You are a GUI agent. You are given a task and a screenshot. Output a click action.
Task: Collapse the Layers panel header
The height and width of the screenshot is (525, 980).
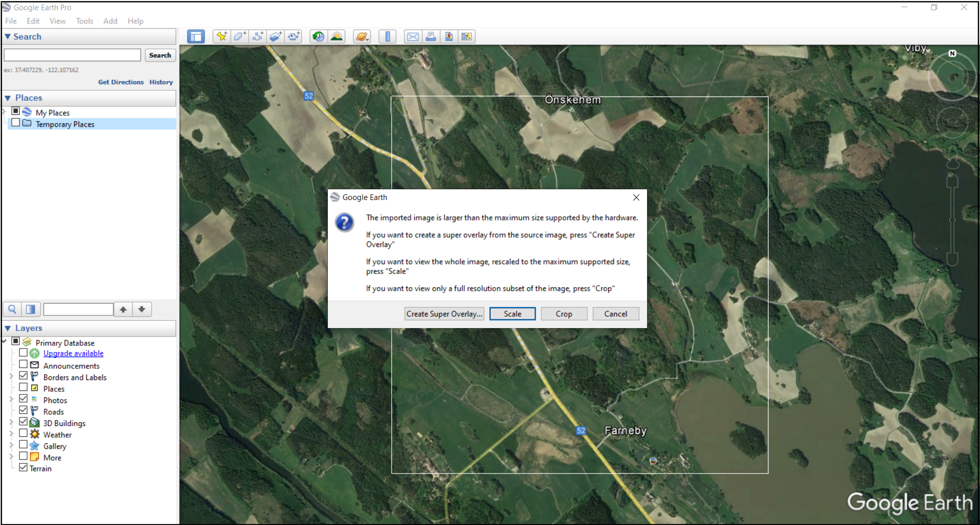pos(89,328)
